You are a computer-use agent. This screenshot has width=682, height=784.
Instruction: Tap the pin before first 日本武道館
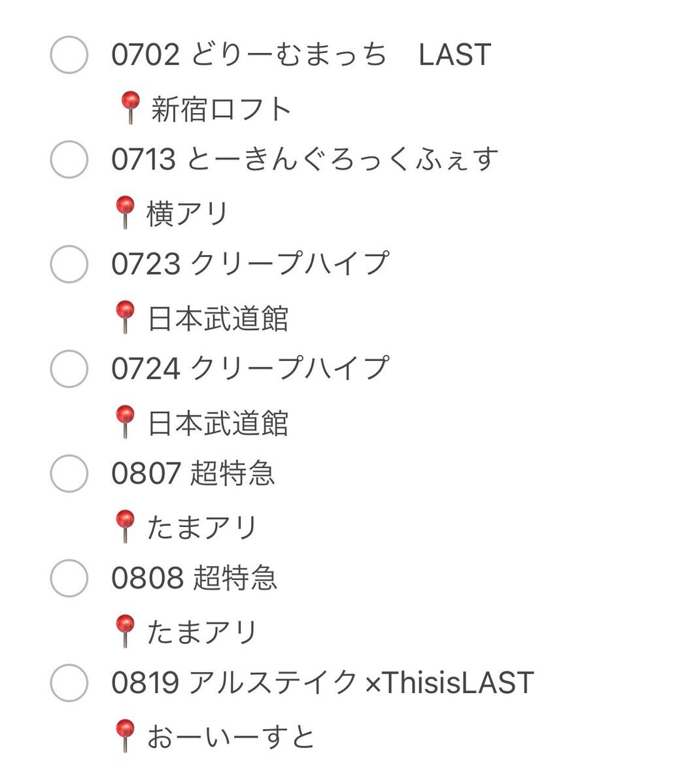pos(125,317)
